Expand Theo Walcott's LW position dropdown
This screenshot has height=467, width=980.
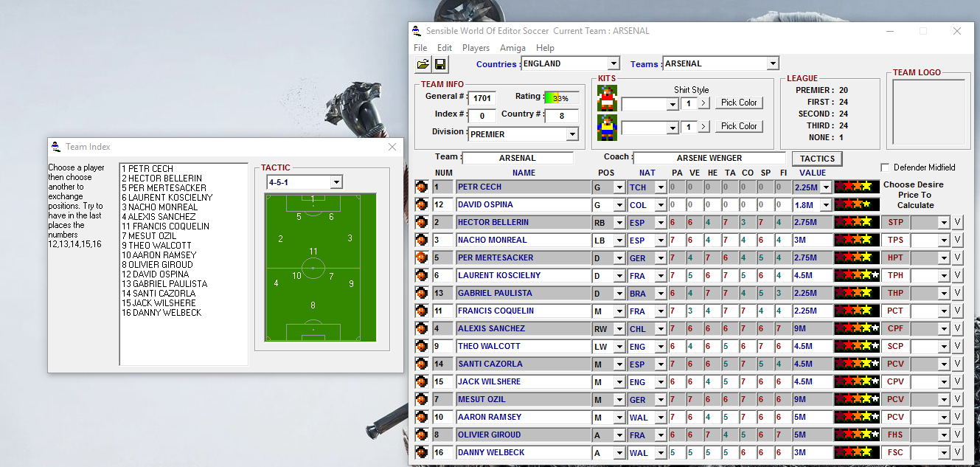click(619, 346)
